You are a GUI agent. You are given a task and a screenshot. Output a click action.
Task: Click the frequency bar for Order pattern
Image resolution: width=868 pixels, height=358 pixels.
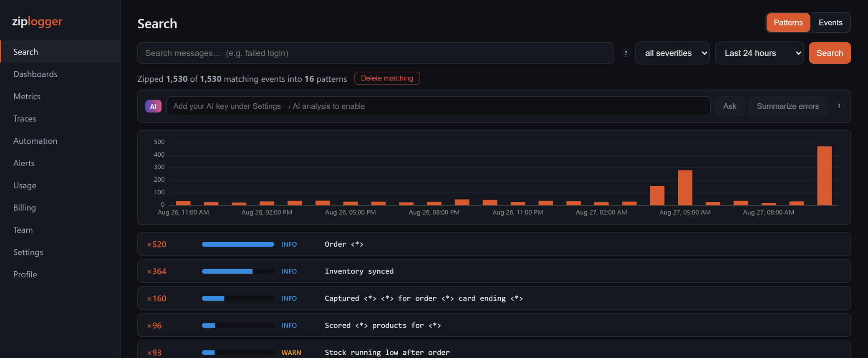tap(238, 244)
